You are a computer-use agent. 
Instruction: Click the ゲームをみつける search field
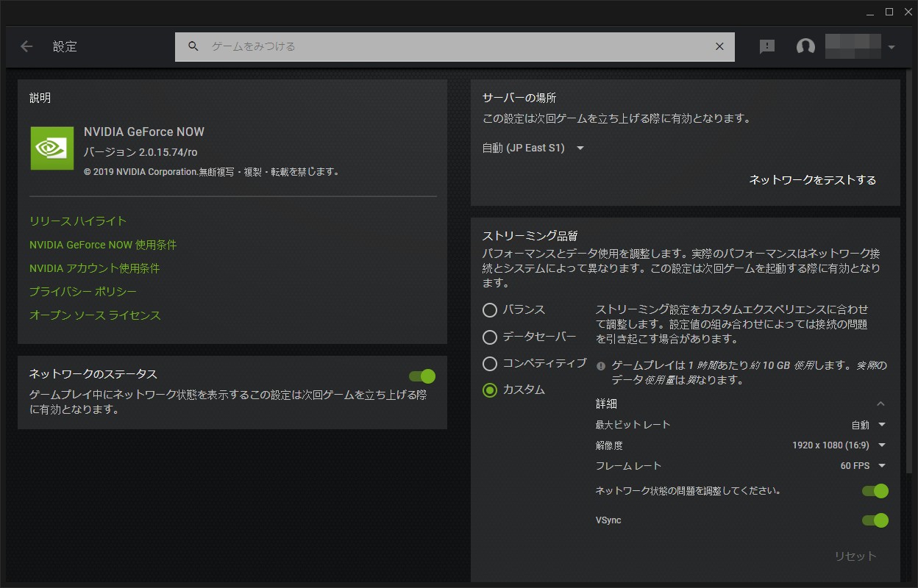455,46
